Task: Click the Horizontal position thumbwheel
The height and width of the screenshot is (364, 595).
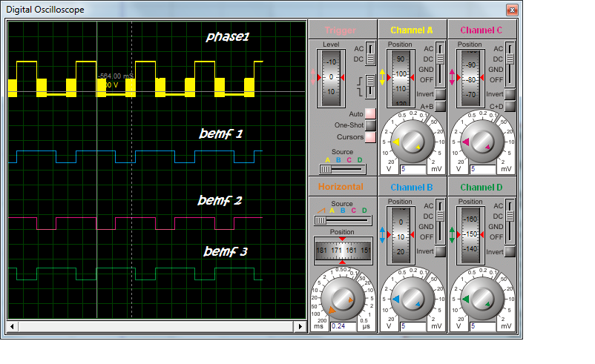Action: point(342,251)
